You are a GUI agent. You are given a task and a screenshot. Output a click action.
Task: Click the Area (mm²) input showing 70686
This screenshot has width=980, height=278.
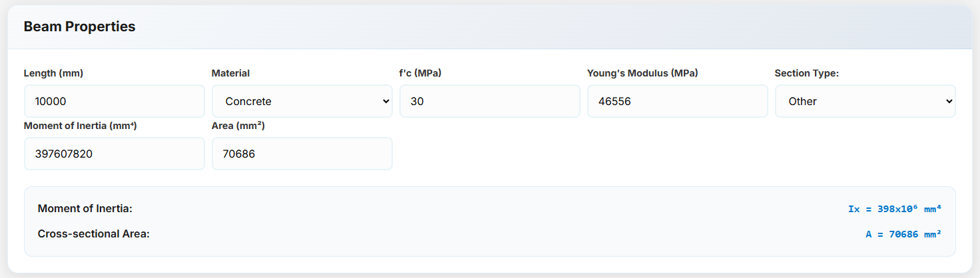coord(302,154)
